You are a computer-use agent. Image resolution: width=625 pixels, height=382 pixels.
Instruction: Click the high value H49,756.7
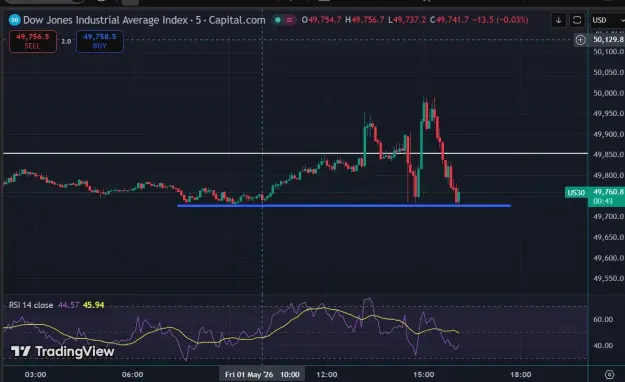364,20
